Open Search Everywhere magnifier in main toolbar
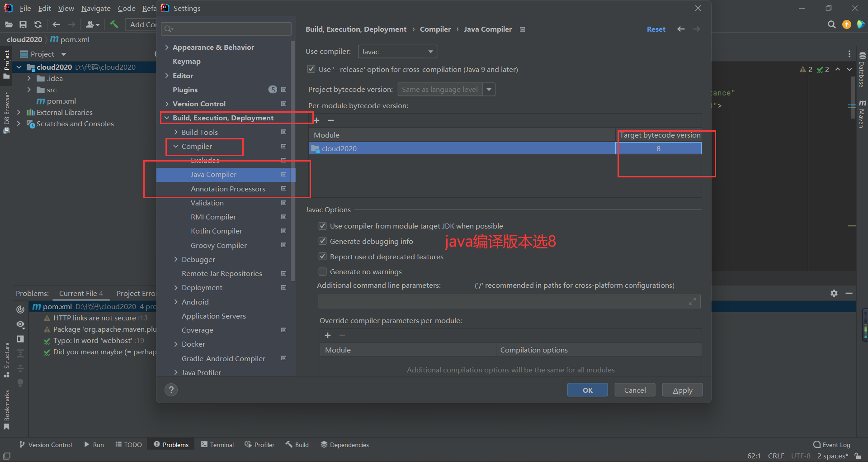The width and height of the screenshot is (868, 462). 831,24
